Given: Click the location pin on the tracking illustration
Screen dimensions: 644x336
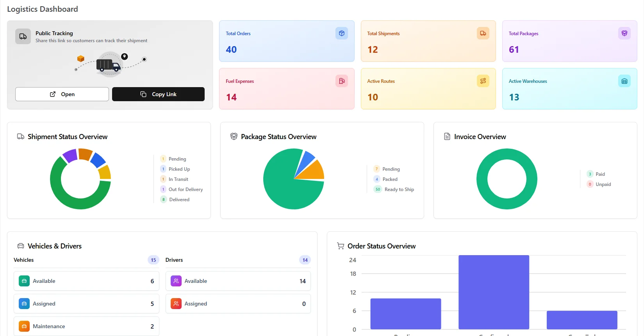Looking at the screenshot, I should [125, 57].
